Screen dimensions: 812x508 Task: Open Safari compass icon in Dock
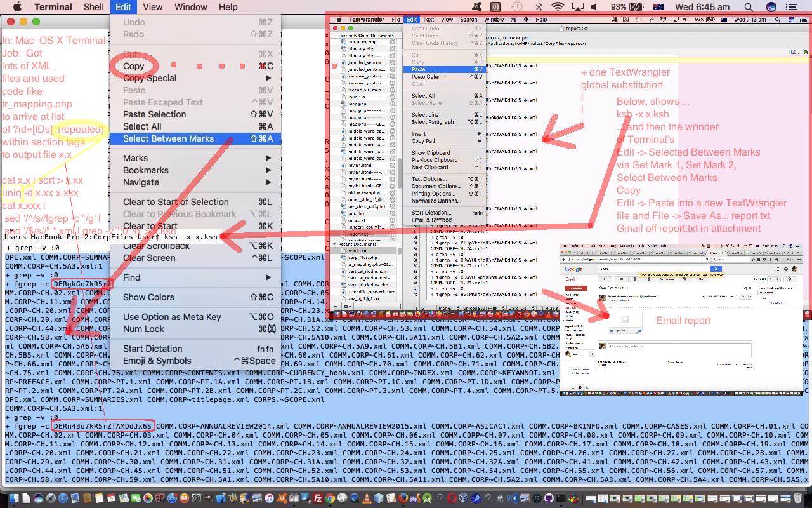pos(63,498)
